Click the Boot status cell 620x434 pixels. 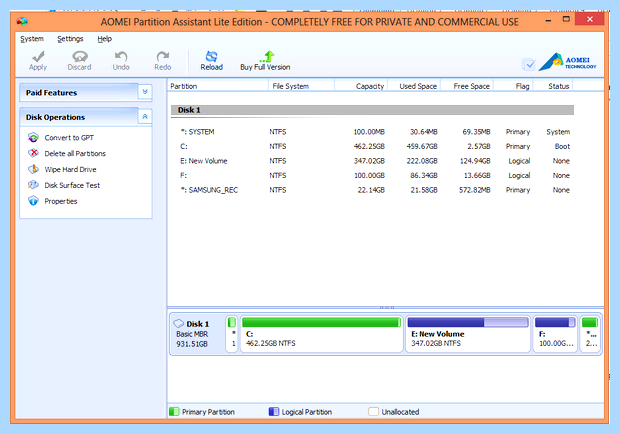click(x=562, y=146)
